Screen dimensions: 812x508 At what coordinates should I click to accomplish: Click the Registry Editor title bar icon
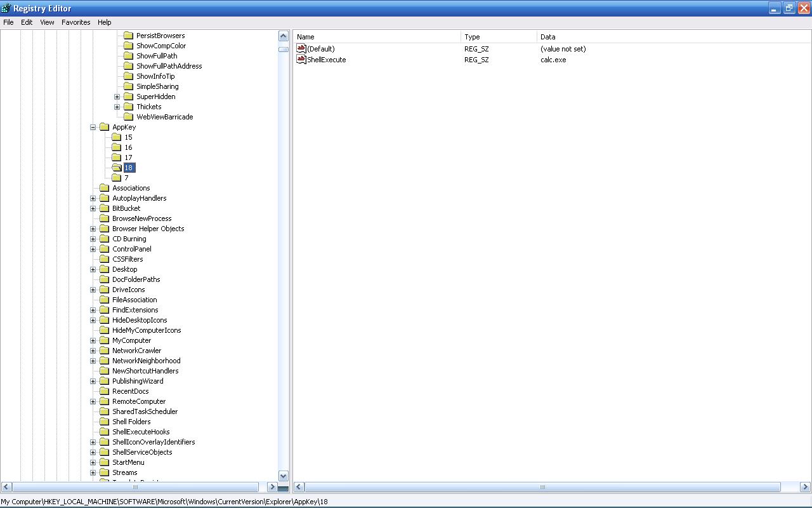(6, 8)
